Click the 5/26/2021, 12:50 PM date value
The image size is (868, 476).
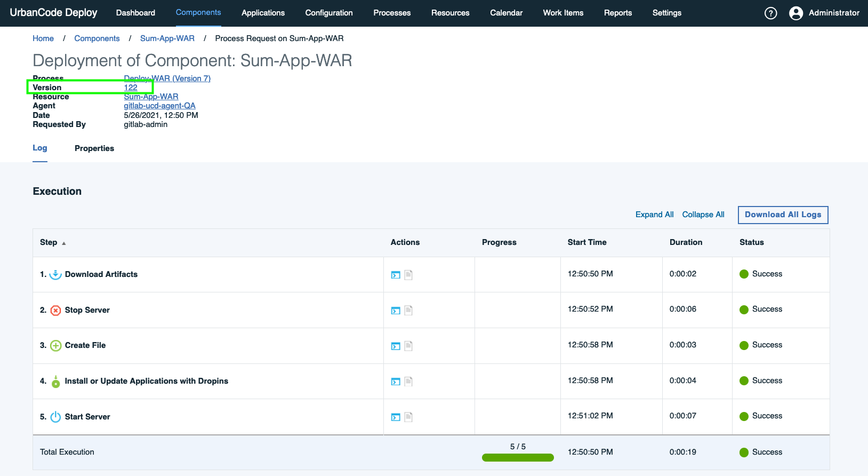click(161, 115)
